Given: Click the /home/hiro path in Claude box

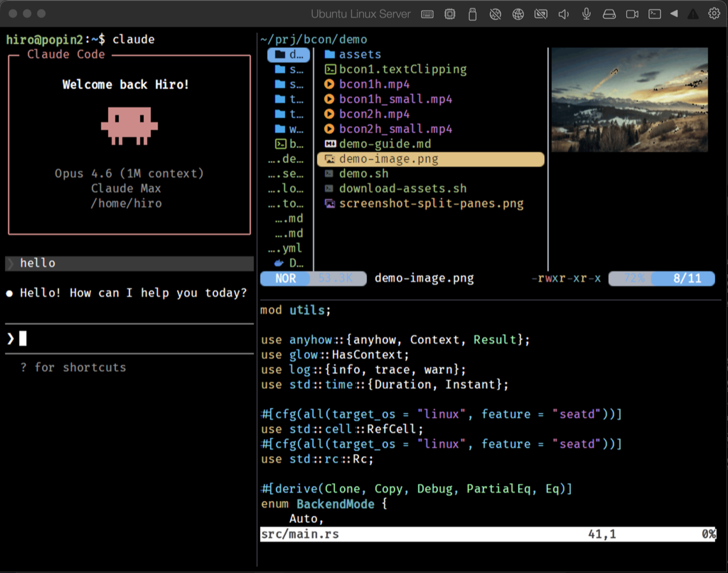Looking at the screenshot, I should pos(126,203).
